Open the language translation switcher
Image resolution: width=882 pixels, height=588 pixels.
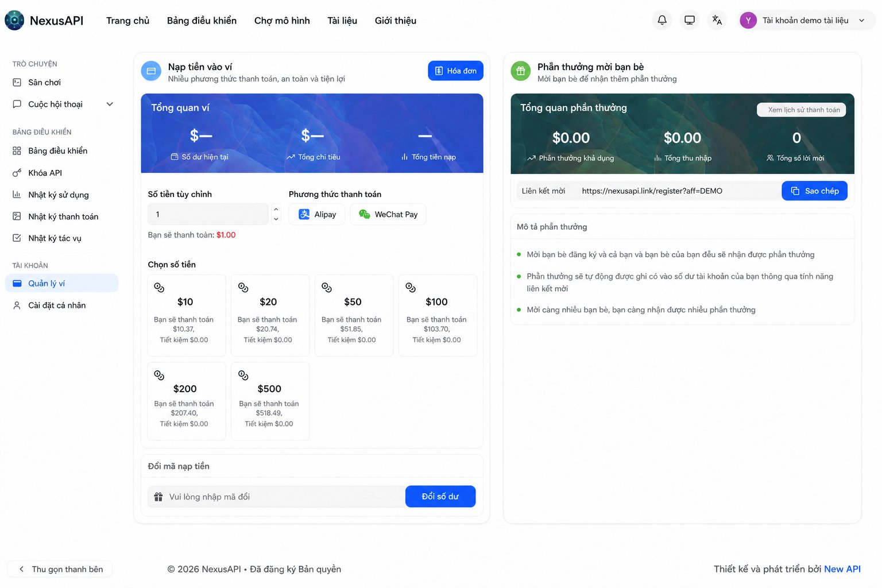pyautogui.click(x=717, y=20)
